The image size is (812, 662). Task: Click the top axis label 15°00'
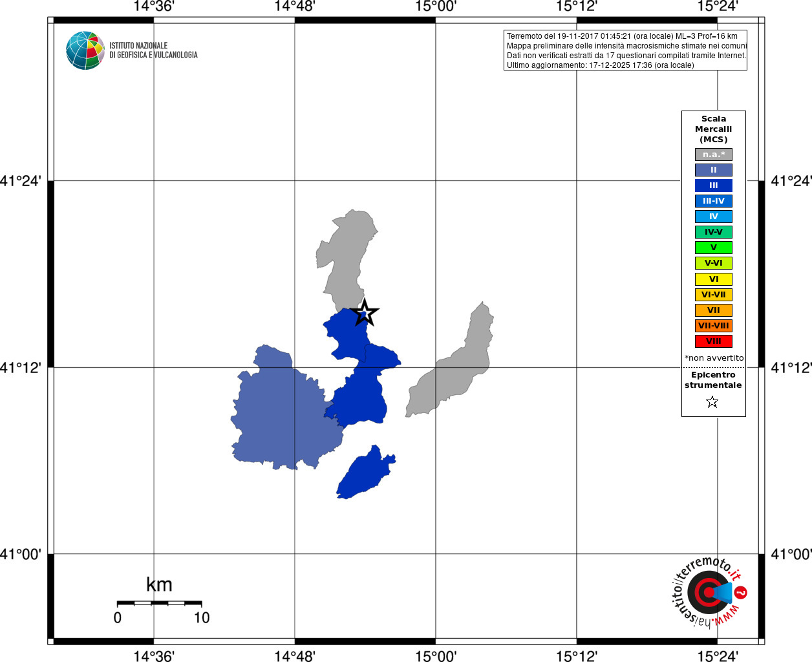pyautogui.click(x=436, y=6)
